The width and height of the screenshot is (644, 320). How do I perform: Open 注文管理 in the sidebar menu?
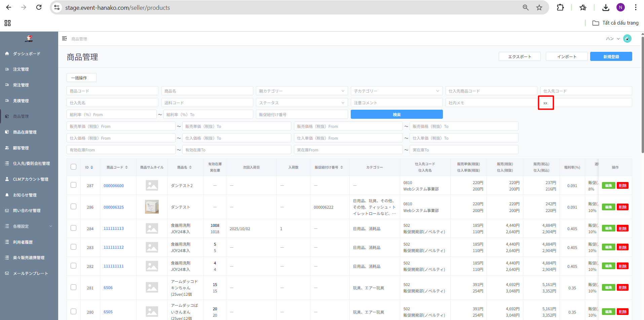coord(21,69)
